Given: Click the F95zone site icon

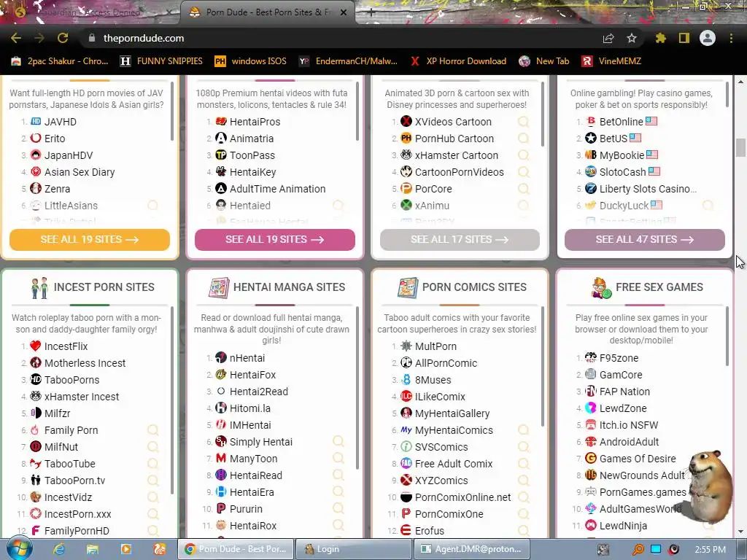Looking at the screenshot, I should [591, 357].
